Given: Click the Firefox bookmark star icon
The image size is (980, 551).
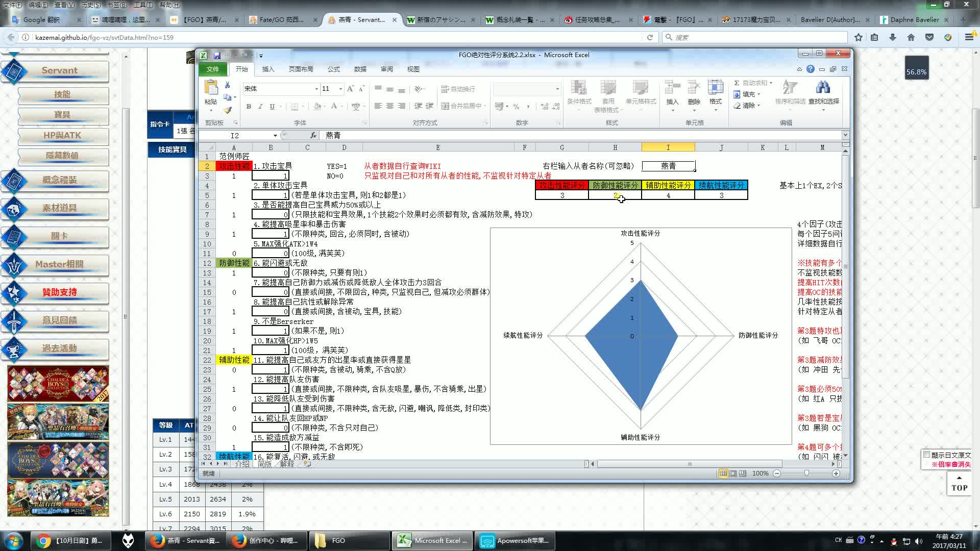Looking at the screenshot, I should 859,37.
